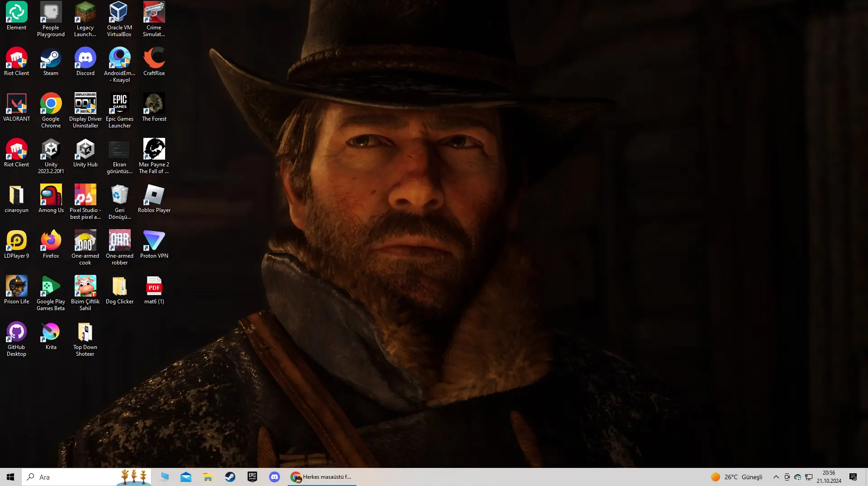868x486 pixels.
Task: Select the cinaroyun folder
Action: coord(17,199)
